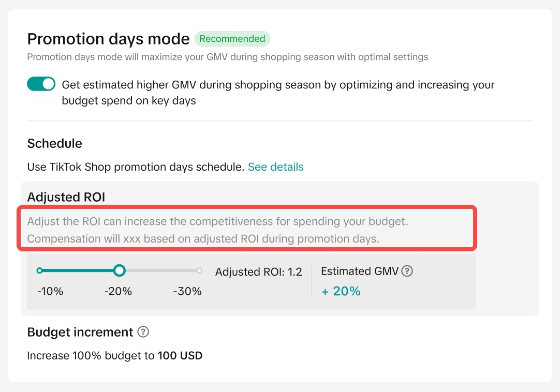560x392 pixels.
Task: Click the -30% label under the slider
Action: click(x=187, y=291)
